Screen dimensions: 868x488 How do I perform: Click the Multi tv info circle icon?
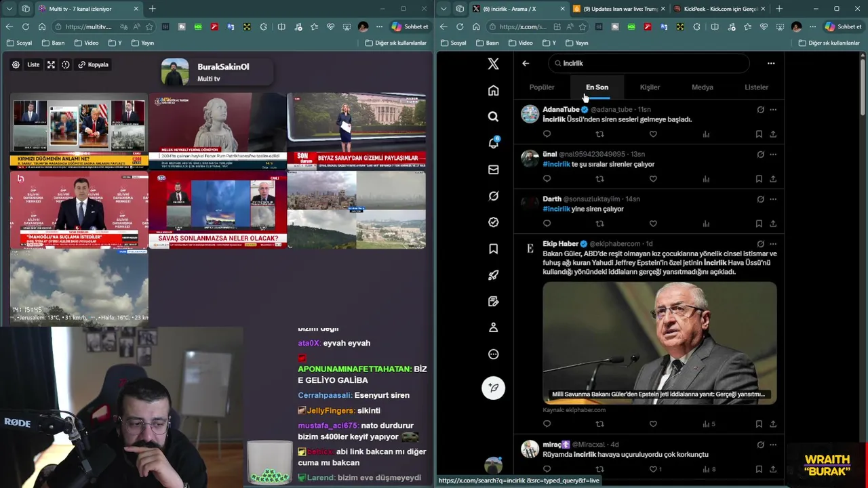[x=66, y=64]
